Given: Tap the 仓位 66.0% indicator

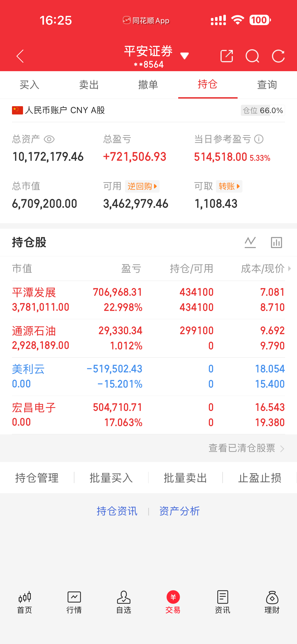Looking at the screenshot, I should tap(263, 110).
